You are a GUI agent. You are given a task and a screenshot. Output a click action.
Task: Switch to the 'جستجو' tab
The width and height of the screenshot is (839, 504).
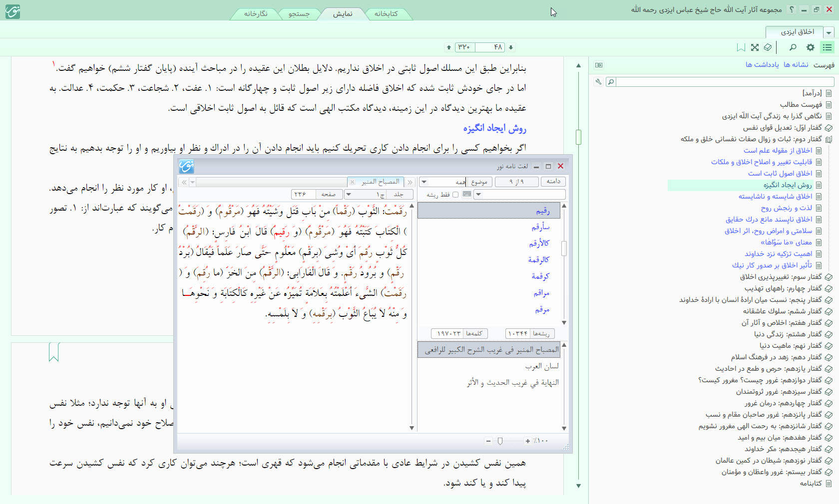coord(299,13)
